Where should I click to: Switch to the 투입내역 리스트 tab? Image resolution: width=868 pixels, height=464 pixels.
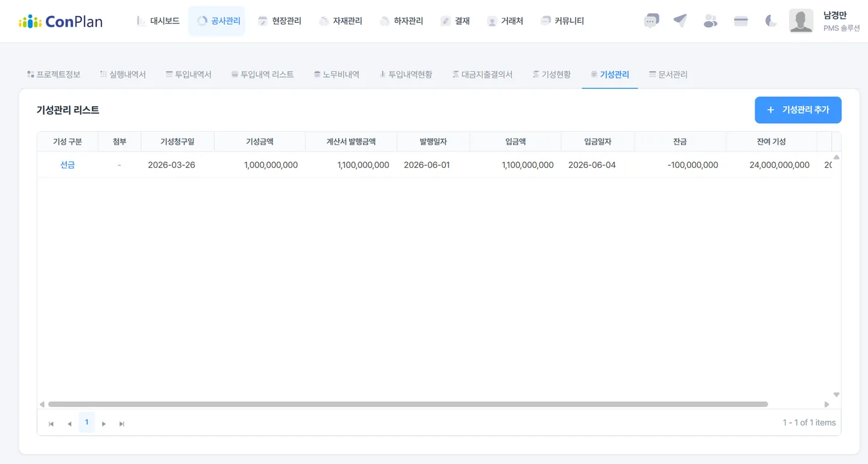point(263,75)
